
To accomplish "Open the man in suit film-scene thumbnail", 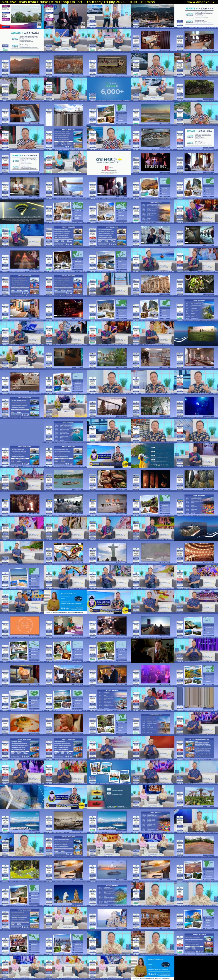I will click(152, 650).
